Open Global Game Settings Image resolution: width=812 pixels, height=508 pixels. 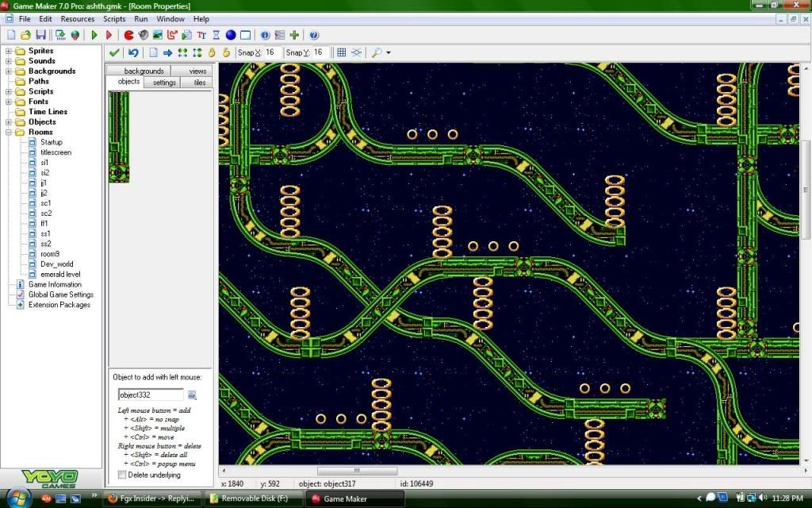tap(59, 294)
